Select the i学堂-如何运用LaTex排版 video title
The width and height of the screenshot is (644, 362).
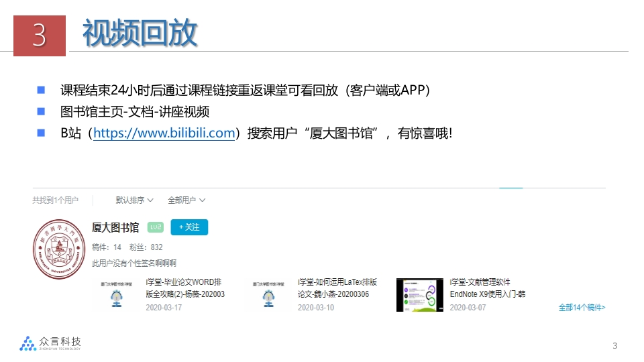tap(337, 288)
